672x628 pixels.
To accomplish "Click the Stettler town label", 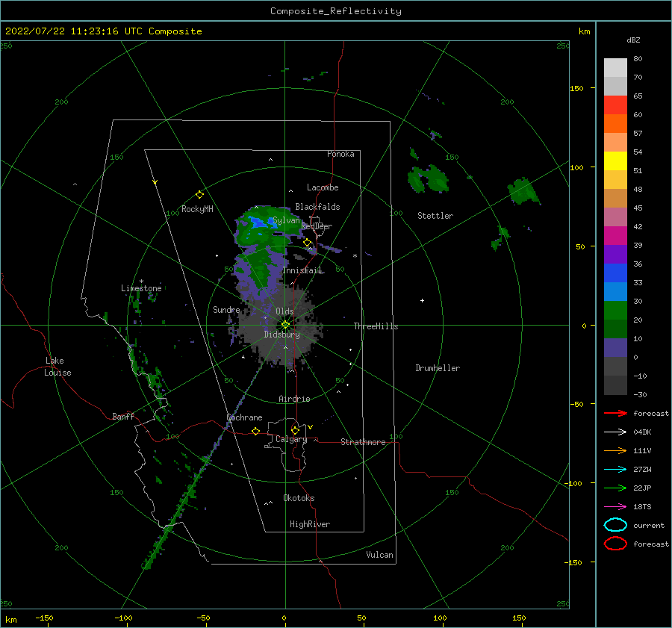I will click(x=435, y=216).
